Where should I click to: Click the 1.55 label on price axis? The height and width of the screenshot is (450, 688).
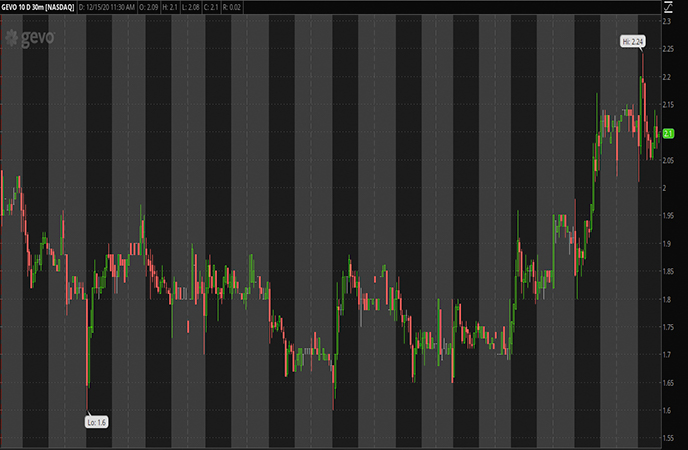point(668,438)
